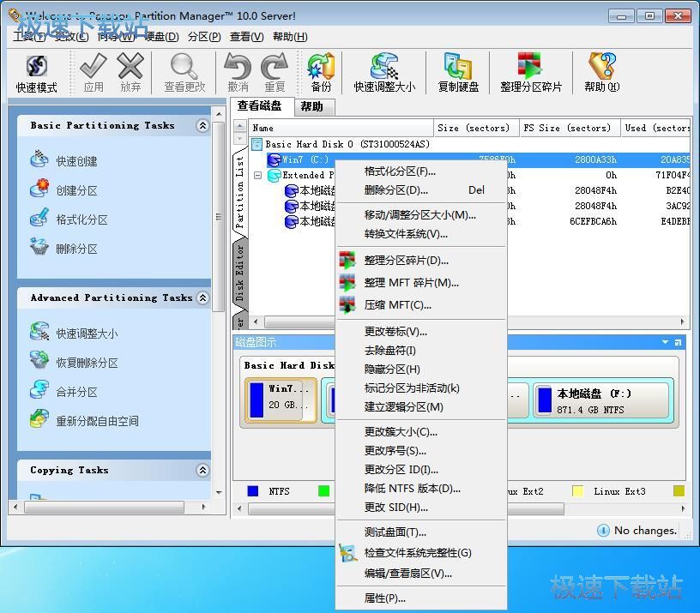The width and height of the screenshot is (700, 613).
Task: Click the 快速模式 toolbar icon
Action: pos(37,67)
